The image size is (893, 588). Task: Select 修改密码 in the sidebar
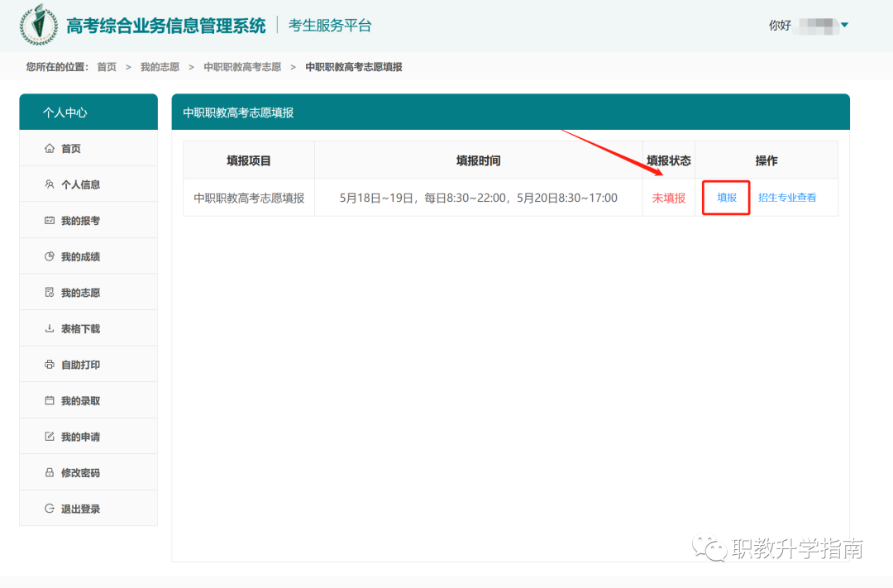pyautogui.click(x=88, y=472)
